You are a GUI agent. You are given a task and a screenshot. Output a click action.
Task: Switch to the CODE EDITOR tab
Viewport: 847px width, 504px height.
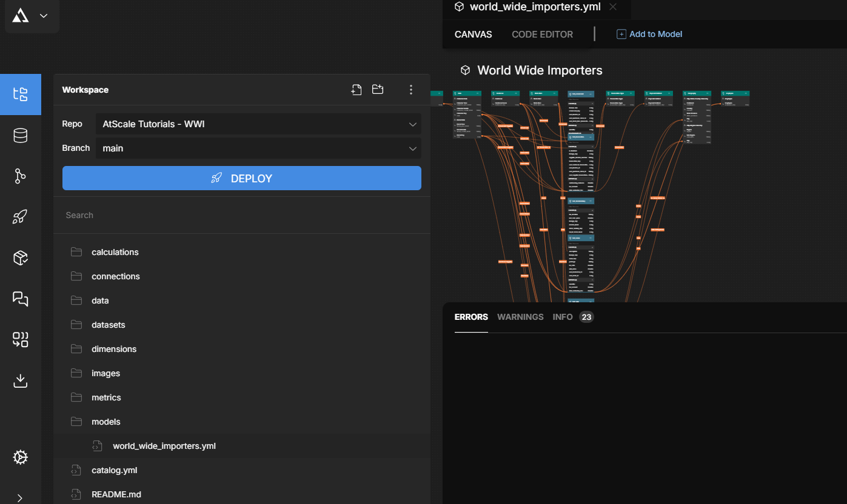click(x=542, y=35)
